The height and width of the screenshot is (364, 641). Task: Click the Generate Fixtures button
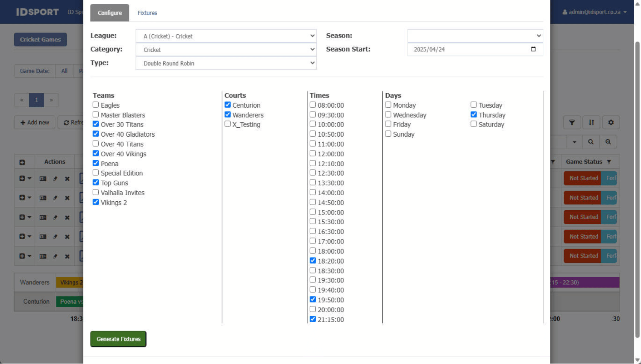[x=118, y=339]
